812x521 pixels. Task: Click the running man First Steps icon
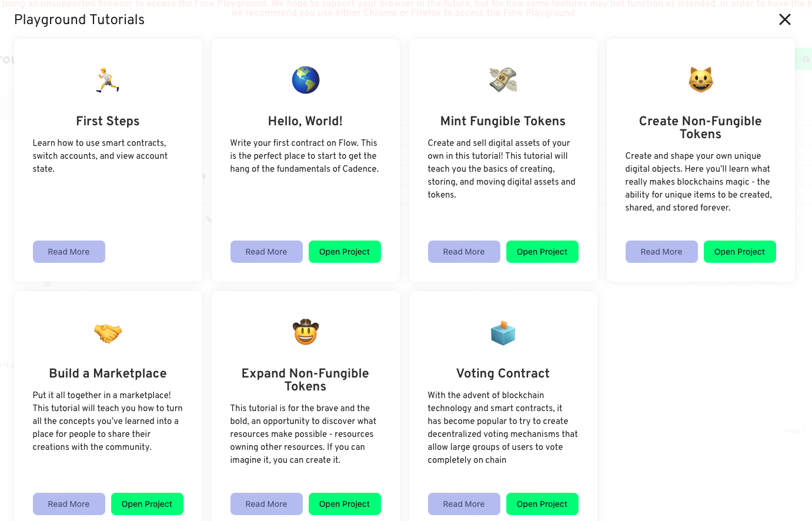coord(108,80)
